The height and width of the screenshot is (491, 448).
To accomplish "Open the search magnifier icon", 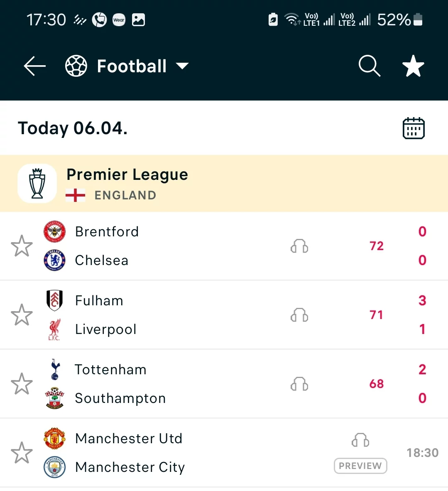I will [369, 66].
